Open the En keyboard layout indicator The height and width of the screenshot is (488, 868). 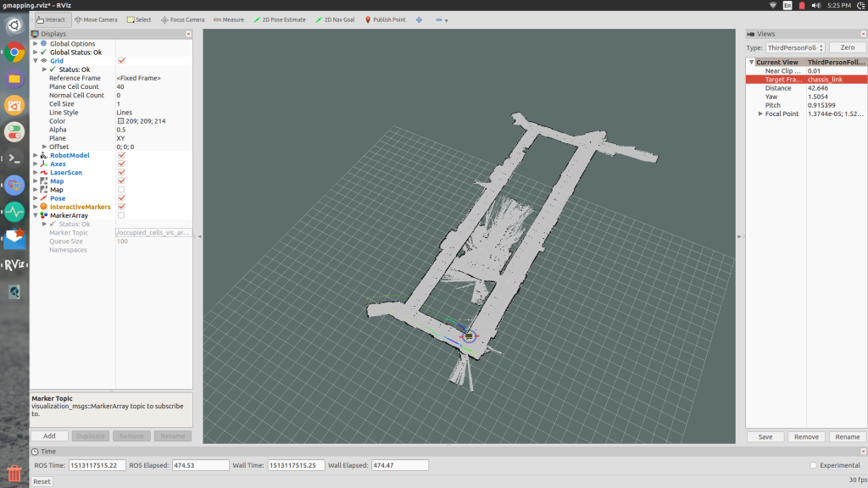(787, 6)
